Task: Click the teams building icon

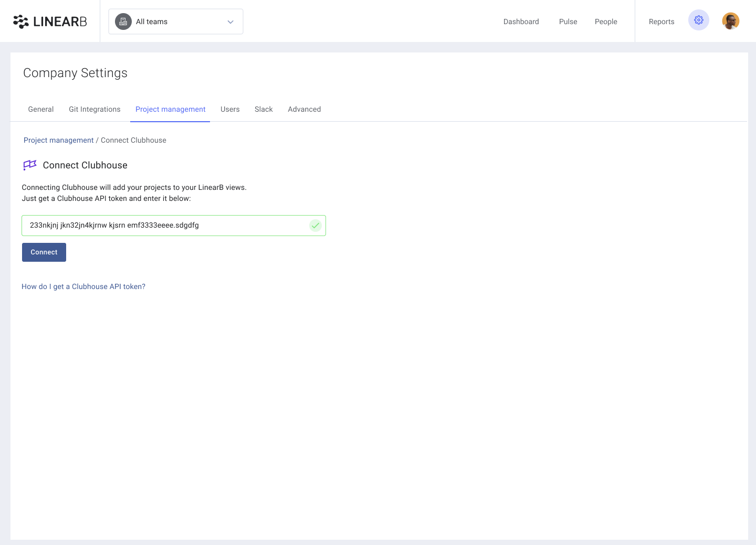Action: [x=123, y=22]
